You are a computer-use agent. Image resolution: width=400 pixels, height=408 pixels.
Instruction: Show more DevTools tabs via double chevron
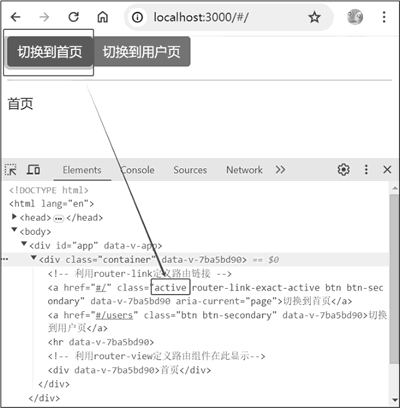[280, 170]
